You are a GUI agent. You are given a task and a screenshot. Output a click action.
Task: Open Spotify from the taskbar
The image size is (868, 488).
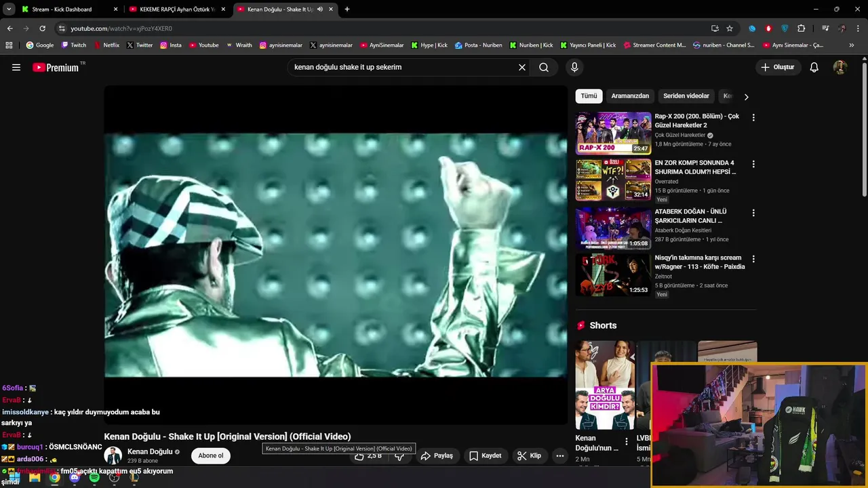tap(94, 478)
